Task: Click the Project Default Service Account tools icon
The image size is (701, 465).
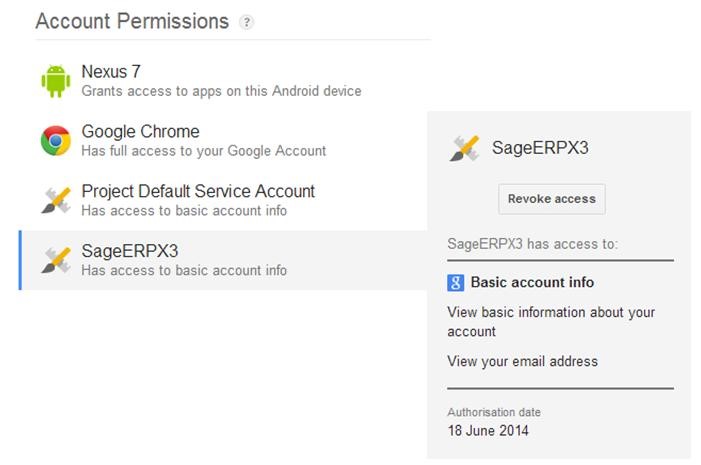Action: click(x=56, y=200)
